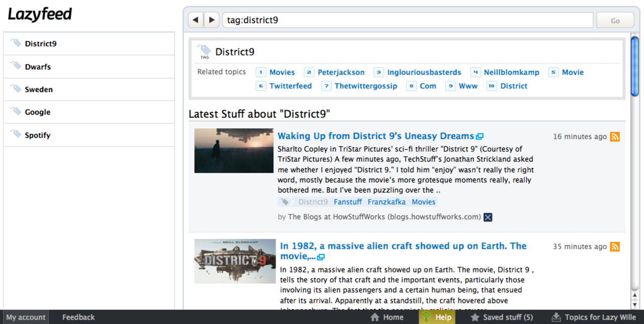Image resolution: width=644 pixels, height=324 pixels.
Task: Click the tag icon next to Sweden
Action: point(16,89)
